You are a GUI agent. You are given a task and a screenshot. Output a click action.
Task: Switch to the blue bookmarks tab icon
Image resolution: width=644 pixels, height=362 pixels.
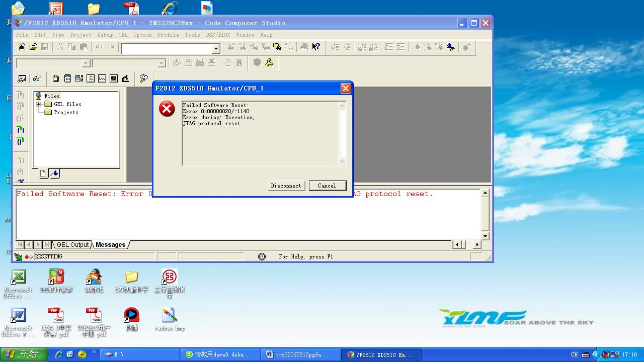(54, 173)
